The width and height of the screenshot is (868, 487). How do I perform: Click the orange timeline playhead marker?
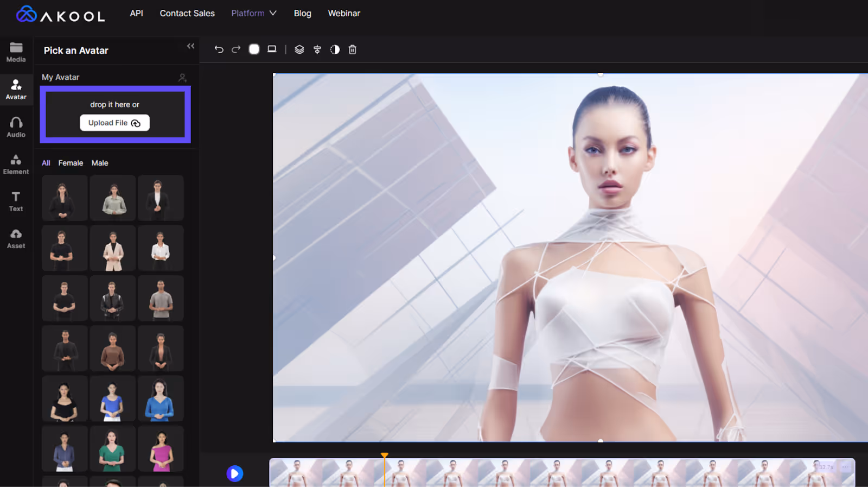pos(385,456)
